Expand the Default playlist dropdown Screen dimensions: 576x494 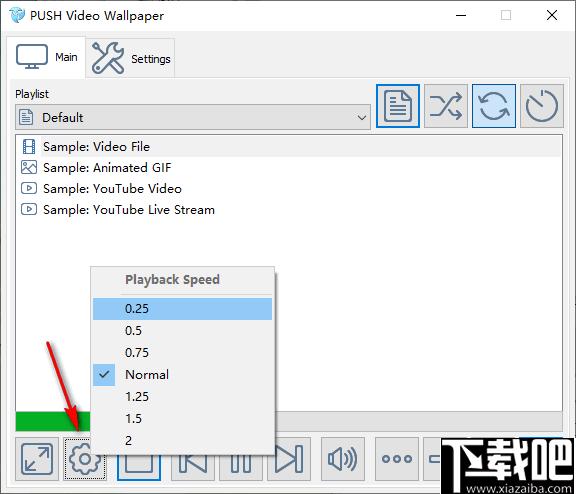point(192,117)
